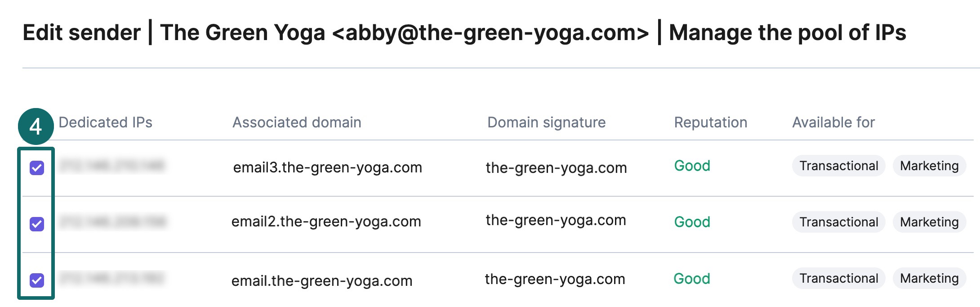
Task: Click the Transactional tag in second row
Action: pyautogui.click(x=838, y=222)
